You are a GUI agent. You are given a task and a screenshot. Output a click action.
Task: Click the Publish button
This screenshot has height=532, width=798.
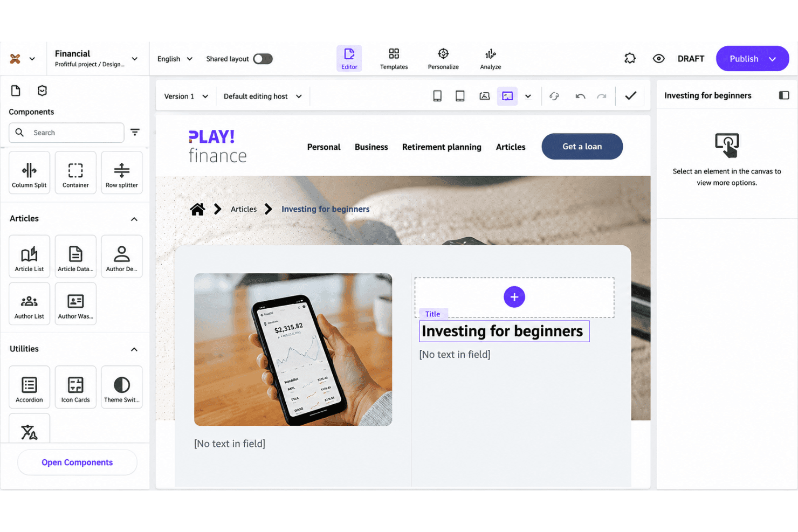tap(752, 58)
